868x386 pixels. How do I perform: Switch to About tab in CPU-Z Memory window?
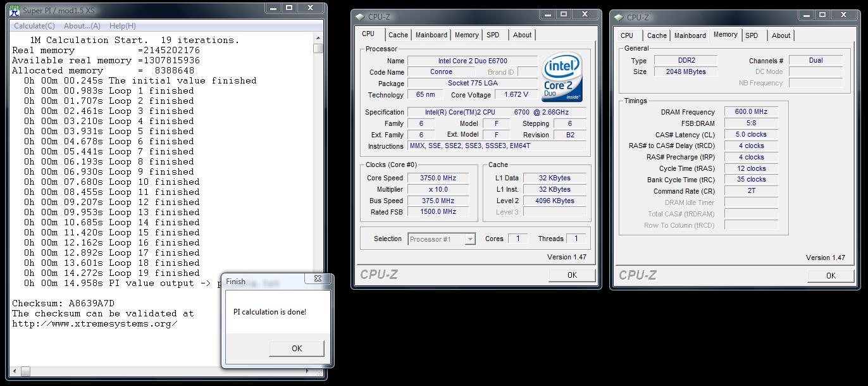(781, 35)
